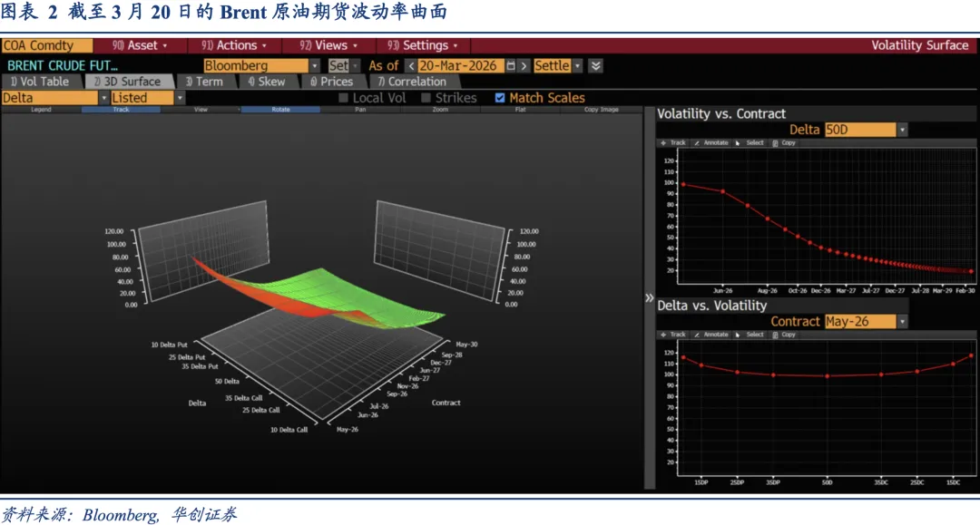The image size is (980, 525).
Task: Click Copy in Volatility vs. Contract toolbar
Action: pos(784,143)
